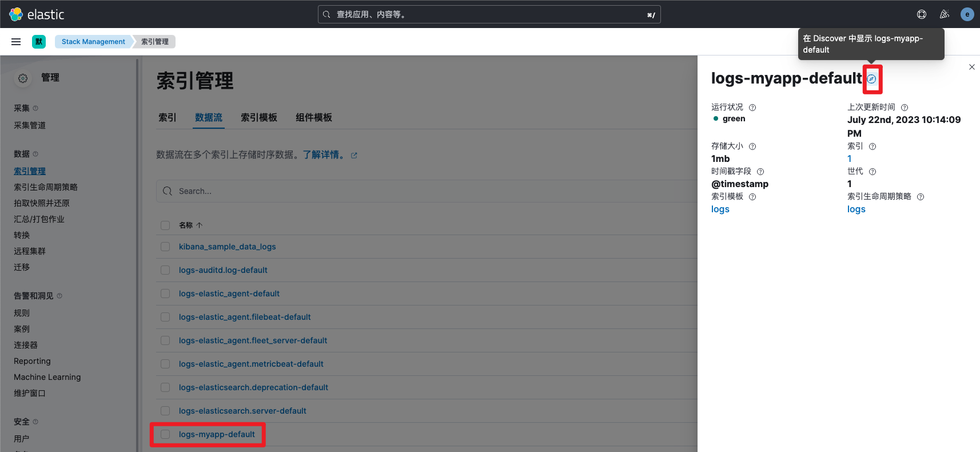The height and width of the screenshot is (452, 980).
Task: Open Reporting in the sidebar
Action: coord(32,361)
